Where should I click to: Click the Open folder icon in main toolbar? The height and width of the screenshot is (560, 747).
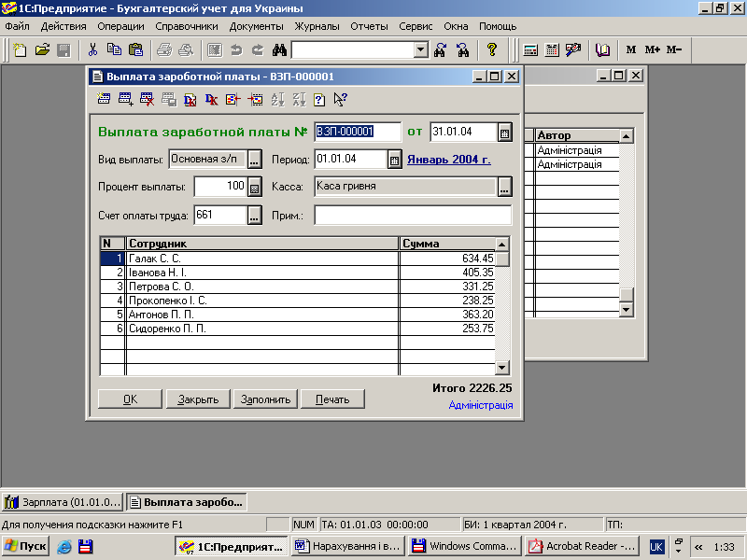(x=42, y=49)
